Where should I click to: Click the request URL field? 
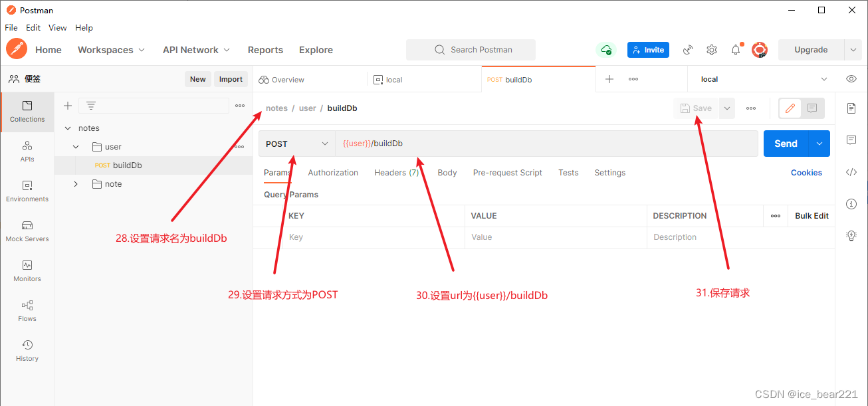click(546, 144)
